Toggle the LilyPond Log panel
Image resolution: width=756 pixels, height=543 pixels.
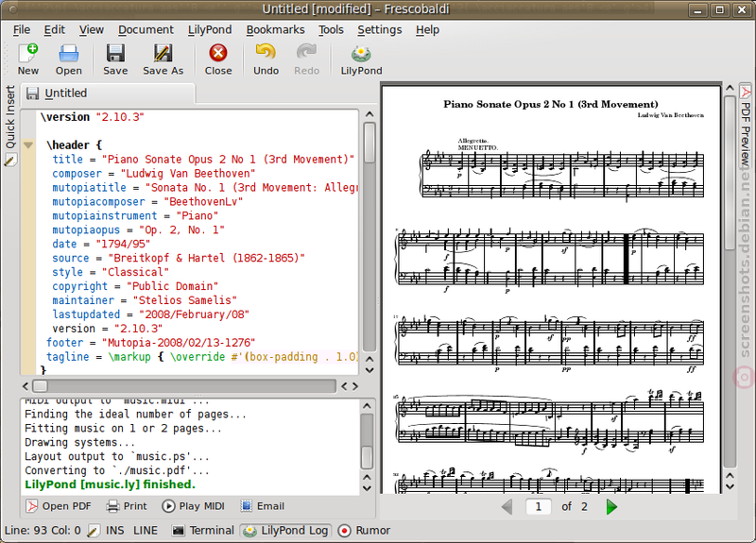(286, 531)
